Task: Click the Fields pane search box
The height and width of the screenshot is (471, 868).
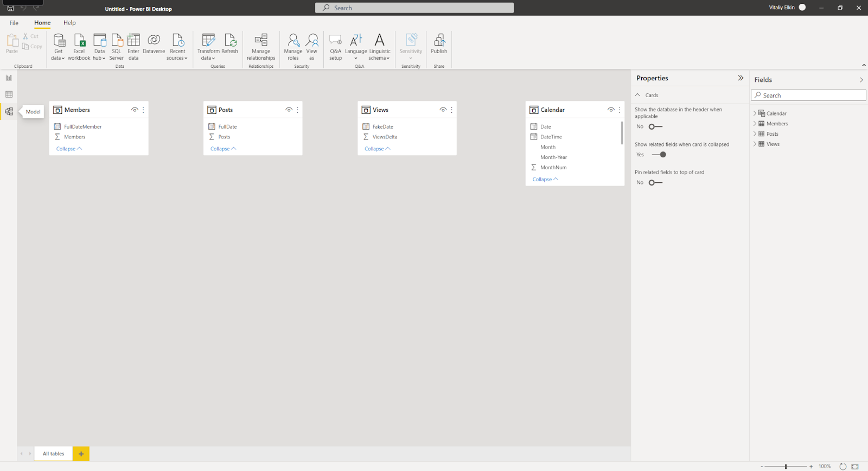Action: click(x=808, y=96)
